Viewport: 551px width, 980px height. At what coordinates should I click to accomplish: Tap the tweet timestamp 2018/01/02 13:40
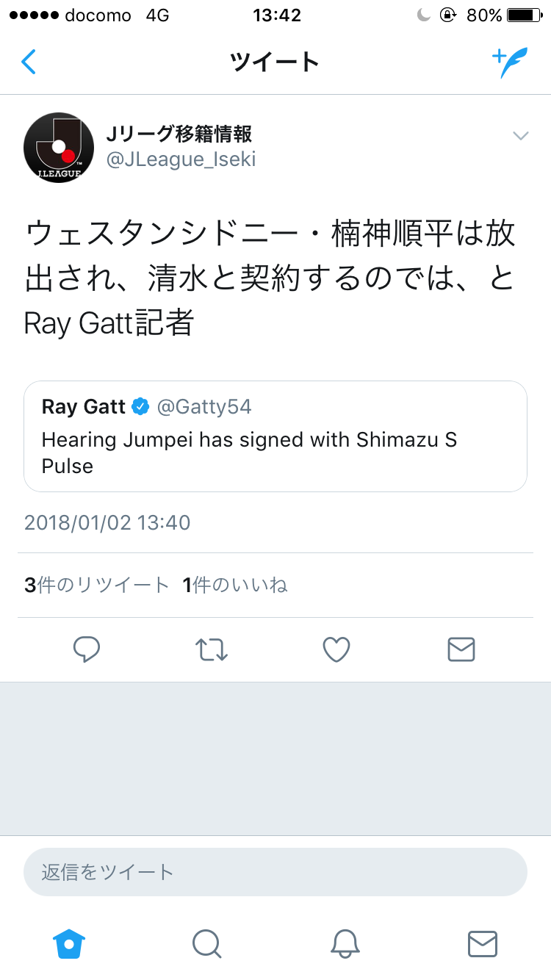pos(107,522)
